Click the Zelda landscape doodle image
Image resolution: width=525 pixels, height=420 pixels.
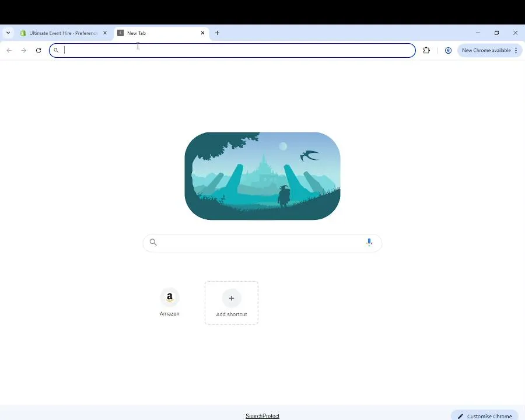pyautogui.click(x=262, y=176)
